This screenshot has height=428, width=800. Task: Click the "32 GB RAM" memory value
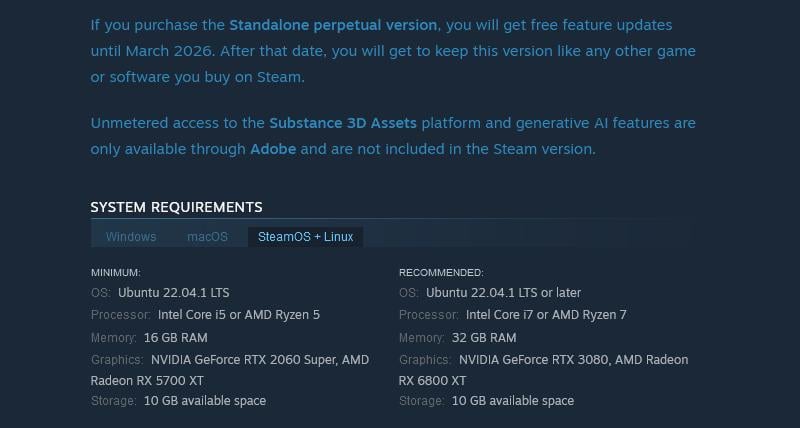484,338
